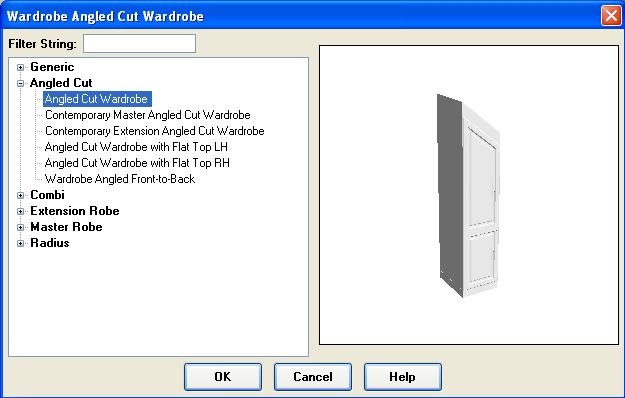Select Wardrobe Angled Front-to-Back item
625x398 pixels.
pos(120,179)
